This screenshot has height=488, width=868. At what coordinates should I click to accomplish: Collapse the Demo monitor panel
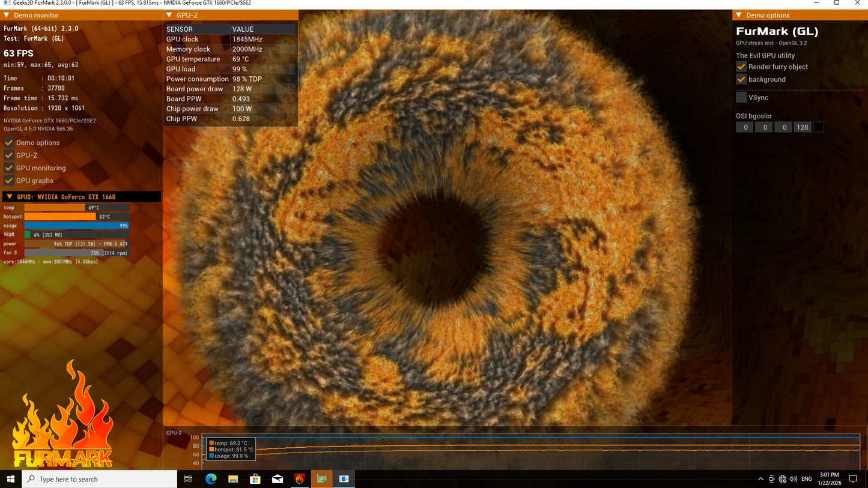(7, 15)
